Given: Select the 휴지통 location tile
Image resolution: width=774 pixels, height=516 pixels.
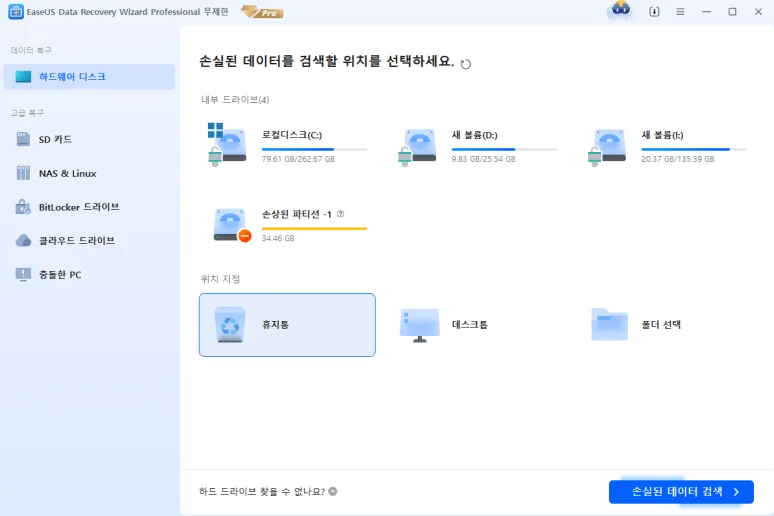Looking at the screenshot, I should click(x=287, y=325).
